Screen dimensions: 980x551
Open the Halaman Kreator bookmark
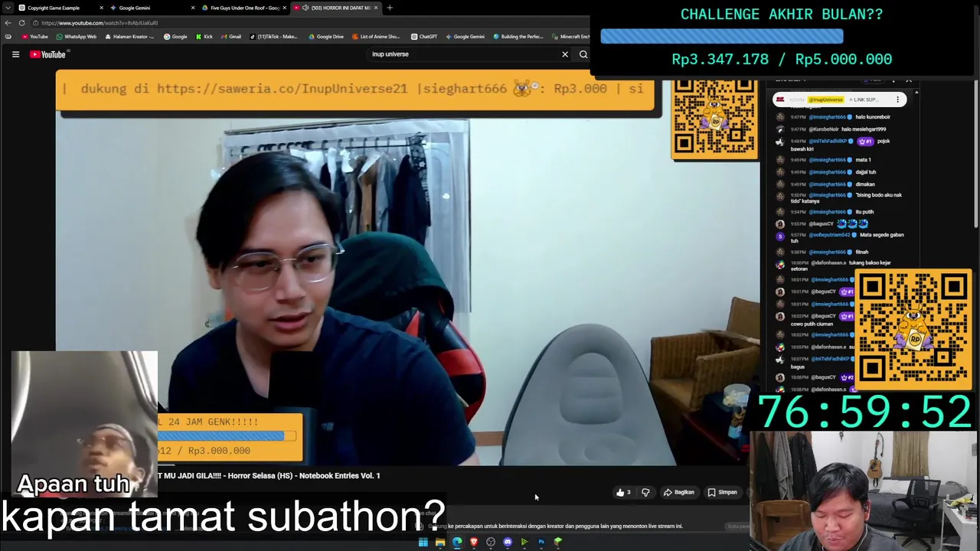tap(130, 37)
